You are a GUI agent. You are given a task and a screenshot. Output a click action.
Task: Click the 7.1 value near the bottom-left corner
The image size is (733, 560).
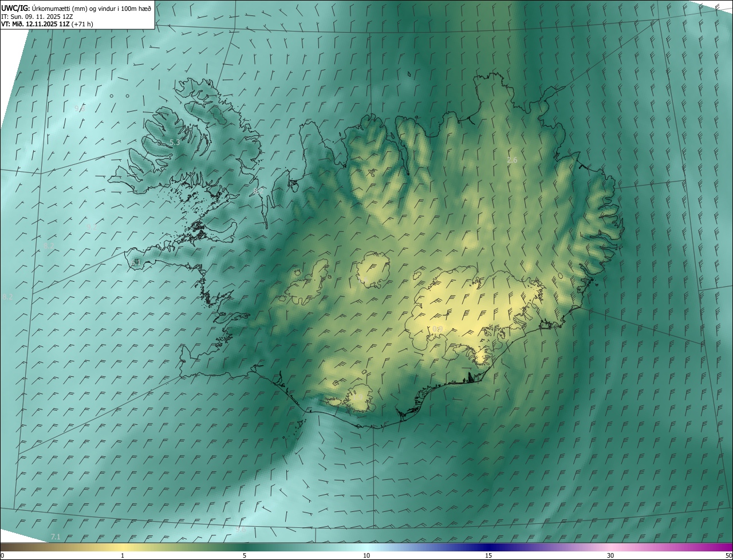point(56,537)
